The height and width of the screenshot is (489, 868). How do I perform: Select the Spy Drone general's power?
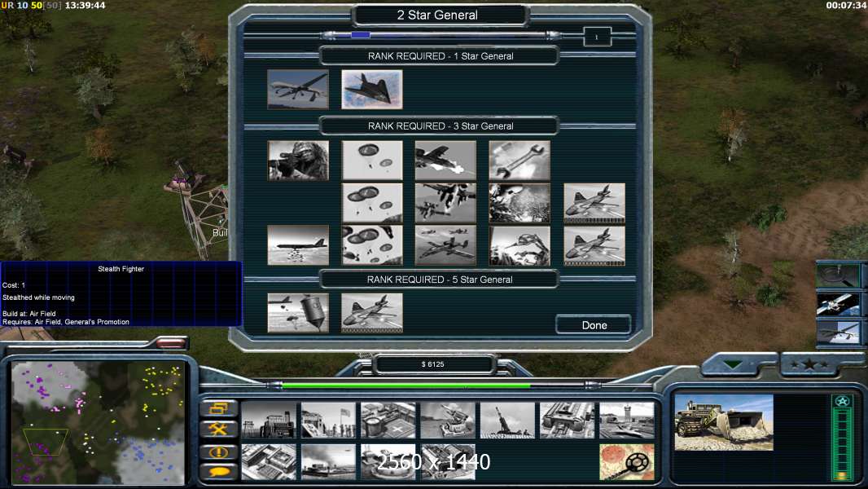[298, 89]
